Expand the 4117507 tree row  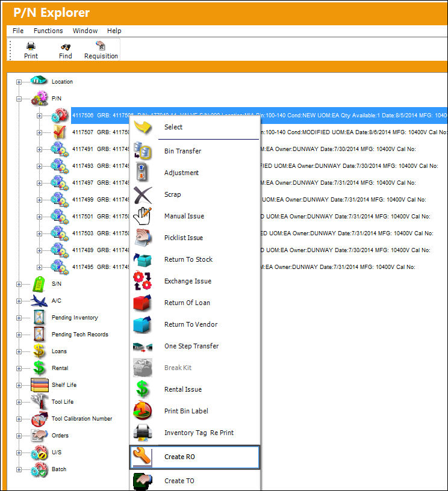[39, 133]
